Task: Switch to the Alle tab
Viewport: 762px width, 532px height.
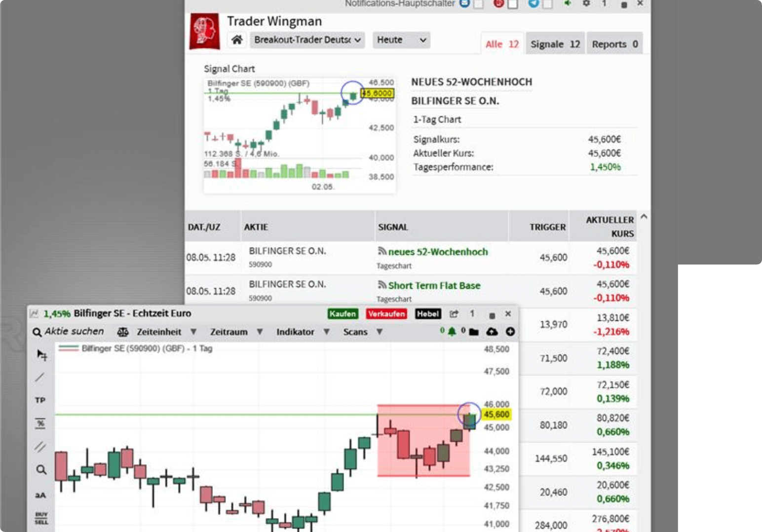Action: (502, 44)
